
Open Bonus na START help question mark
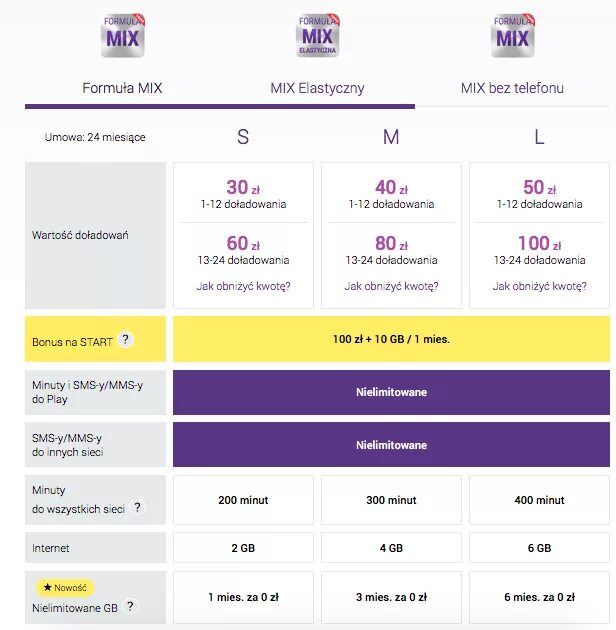tap(125, 340)
